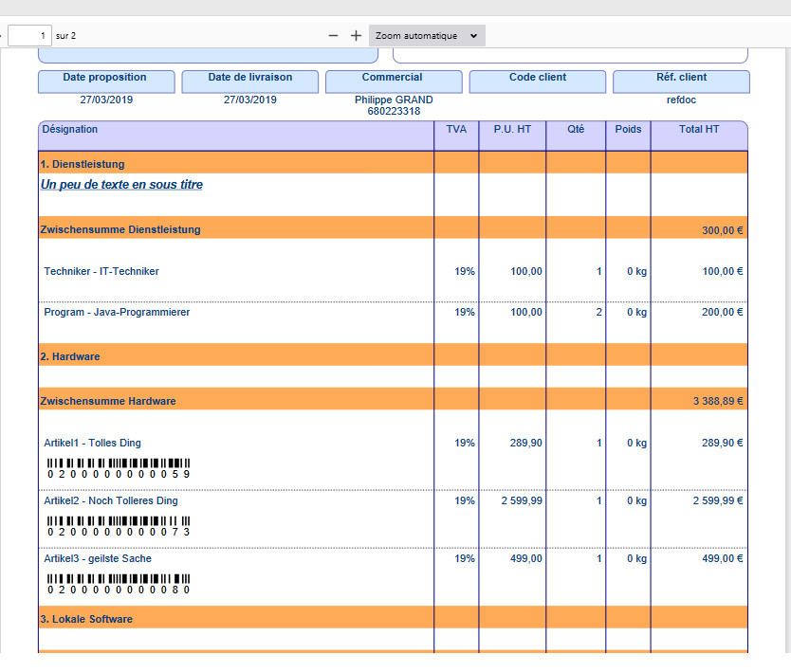Image resolution: width=791 pixels, height=672 pixels.
Task: Select the 1. Dienstleistung section row
Action: point(83,164)
